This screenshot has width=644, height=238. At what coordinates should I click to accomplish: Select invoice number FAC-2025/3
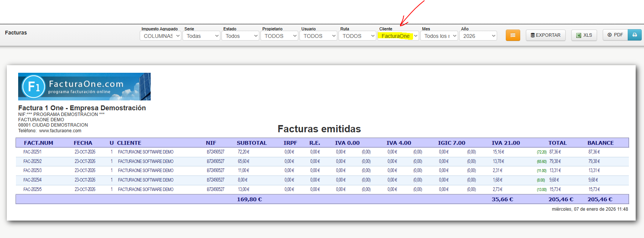33,171
